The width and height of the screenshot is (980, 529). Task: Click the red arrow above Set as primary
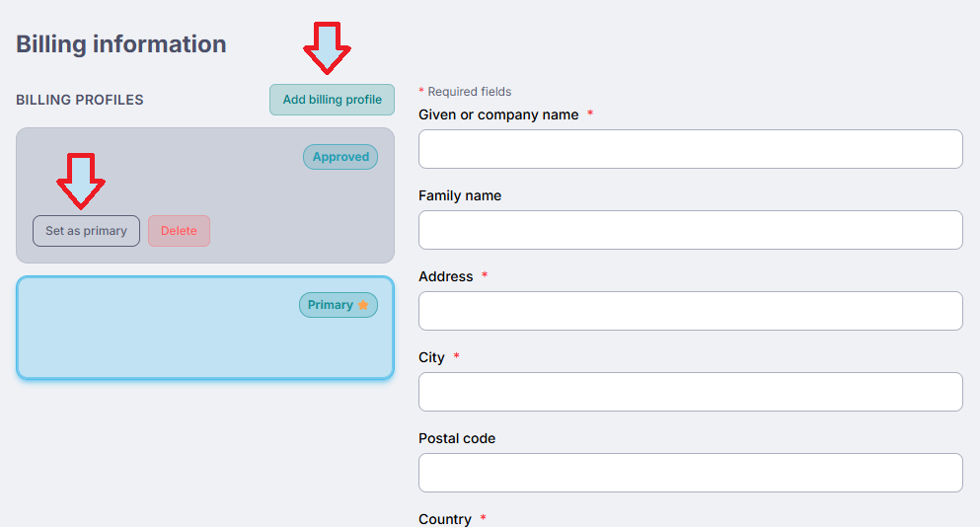[81, 181]
